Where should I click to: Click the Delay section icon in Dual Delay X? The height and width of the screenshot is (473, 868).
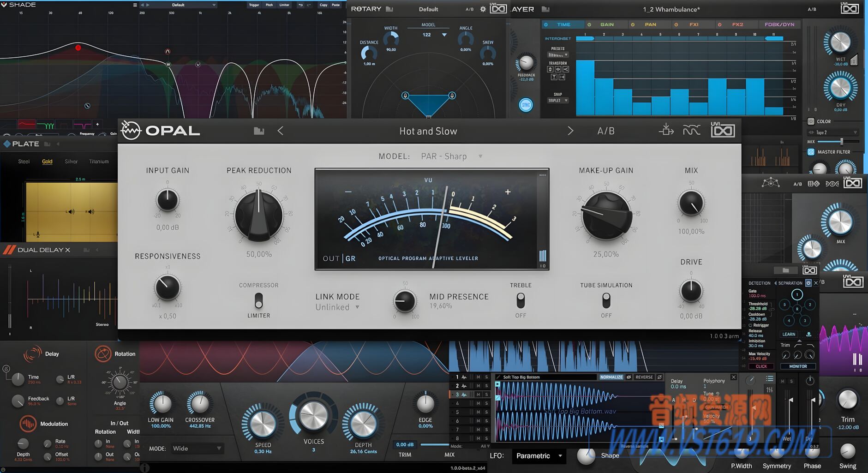point(32,353)
